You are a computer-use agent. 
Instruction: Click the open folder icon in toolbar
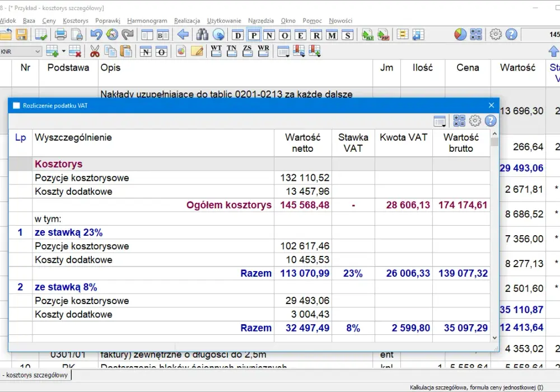[x=5, y=35]
